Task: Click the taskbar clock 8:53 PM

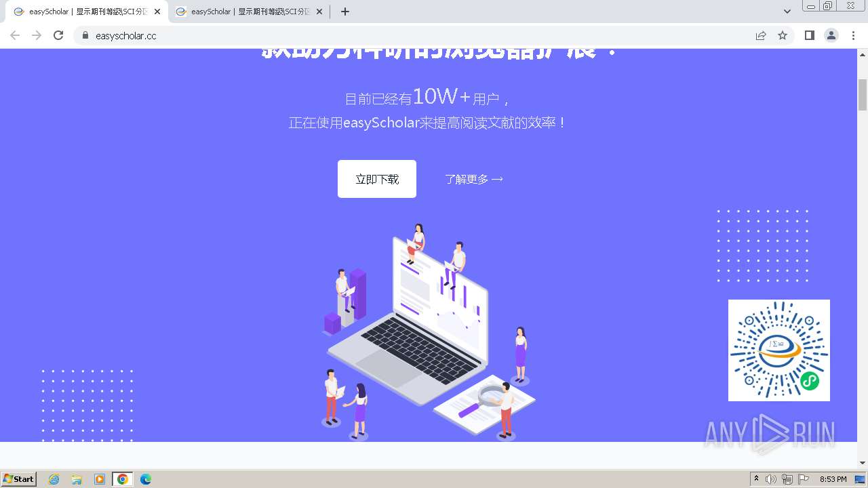Action: pyautogui.click(x=833, y=479)
